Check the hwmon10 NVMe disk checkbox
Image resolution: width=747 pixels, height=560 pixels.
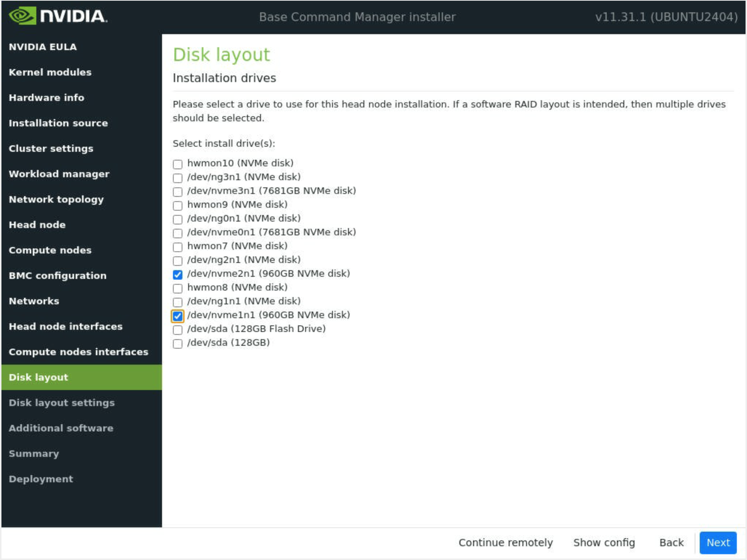(177, 164)
